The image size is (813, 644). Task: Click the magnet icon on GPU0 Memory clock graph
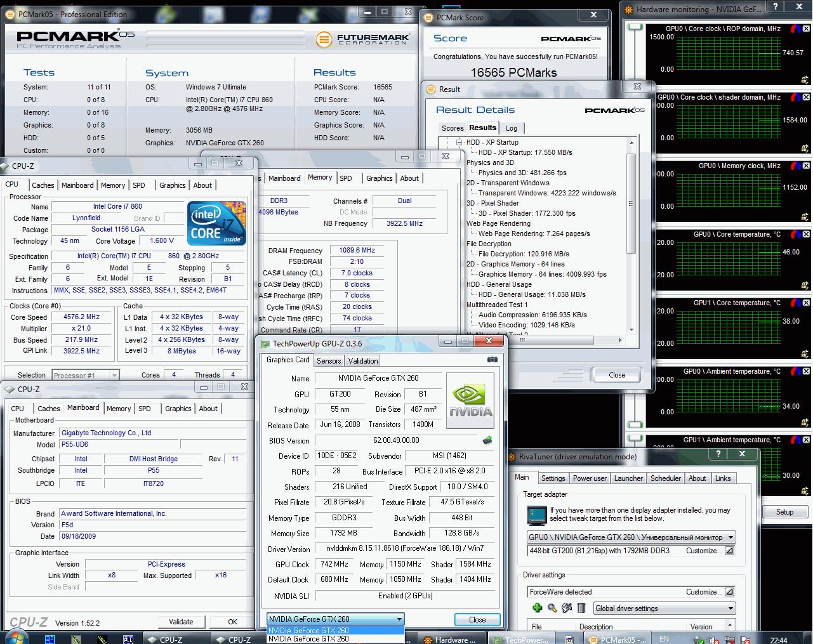pyautogui.click(x=795, y=166)
